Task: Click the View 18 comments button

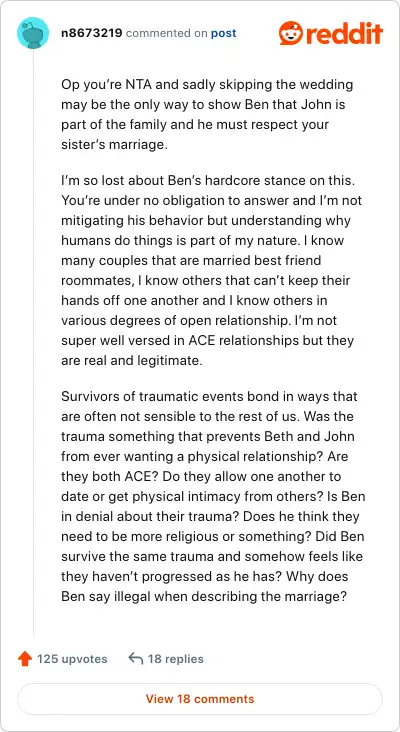Action: pos(200,699)
